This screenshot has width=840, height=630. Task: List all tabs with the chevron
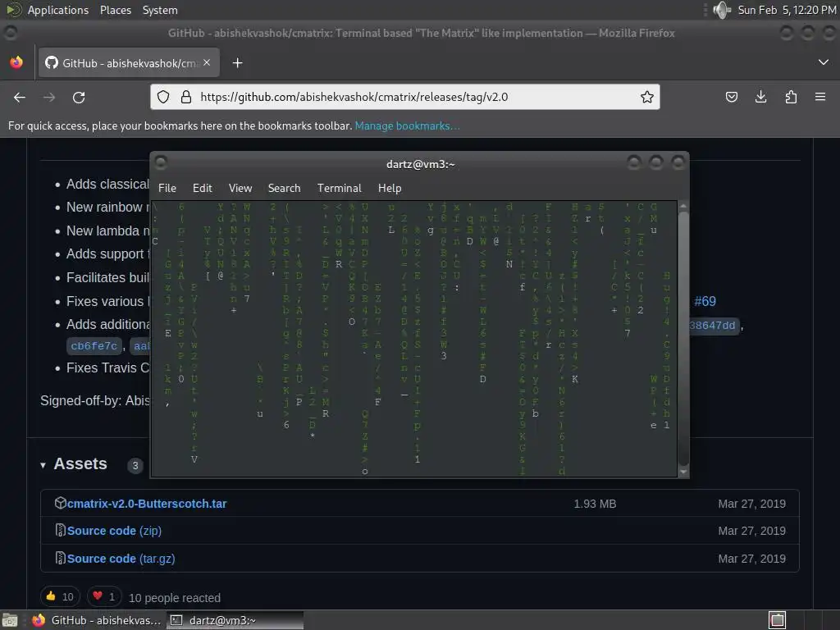823,62
